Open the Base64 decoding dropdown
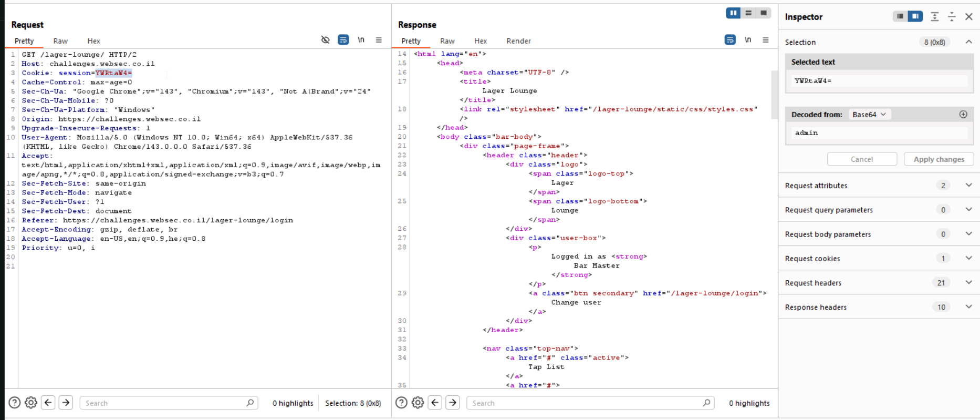Image resolution: width=980 pixels, height=420 pixels. click(869, 115)
